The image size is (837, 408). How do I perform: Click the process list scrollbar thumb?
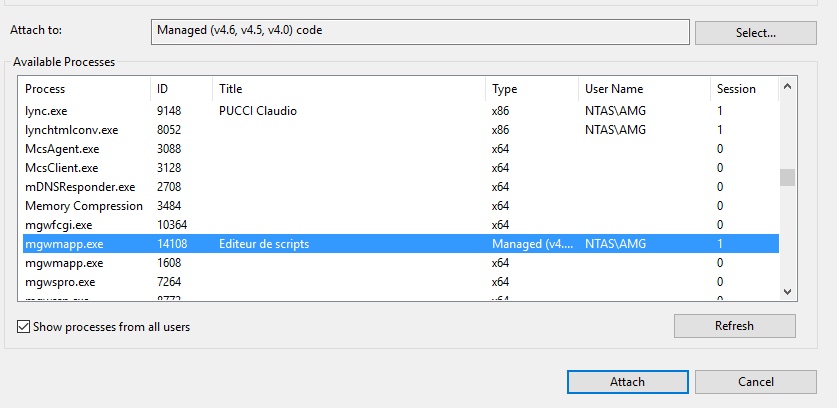788,178
